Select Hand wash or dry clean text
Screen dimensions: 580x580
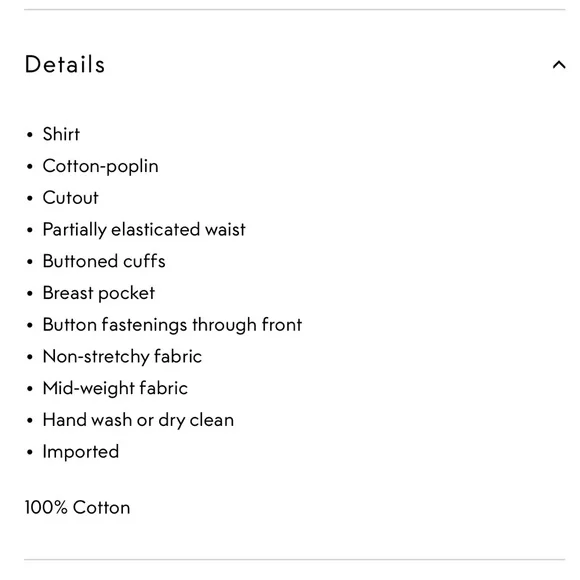pos(138,421)
